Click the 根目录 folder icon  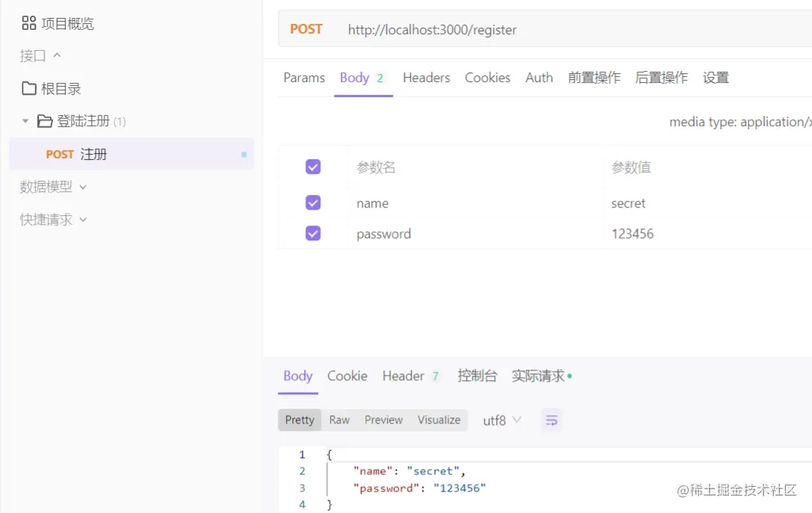point(29,89)
